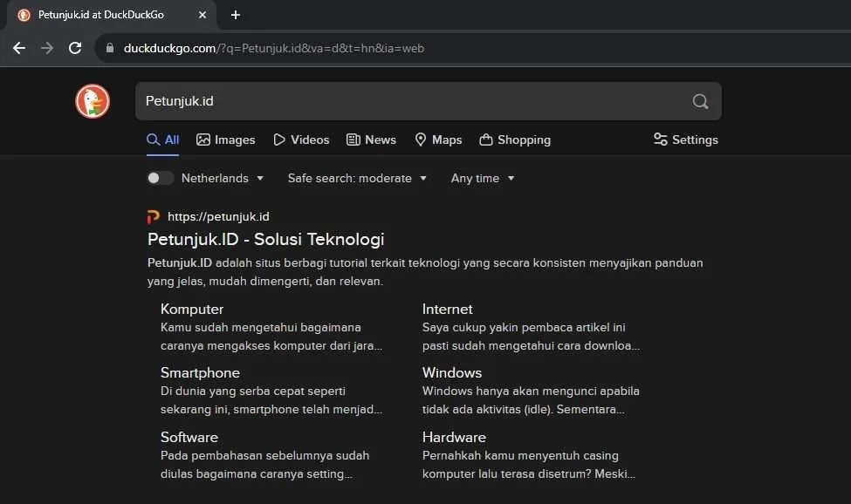The image size is (851, 504).
Task: Open the Komputer sitelink
Action: [192, 310]
